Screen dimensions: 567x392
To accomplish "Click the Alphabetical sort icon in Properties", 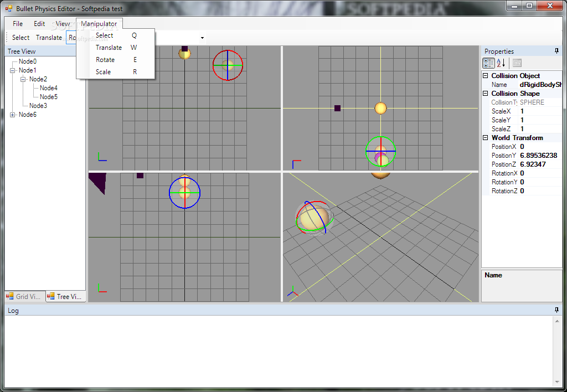I will [x=501, y=63].
